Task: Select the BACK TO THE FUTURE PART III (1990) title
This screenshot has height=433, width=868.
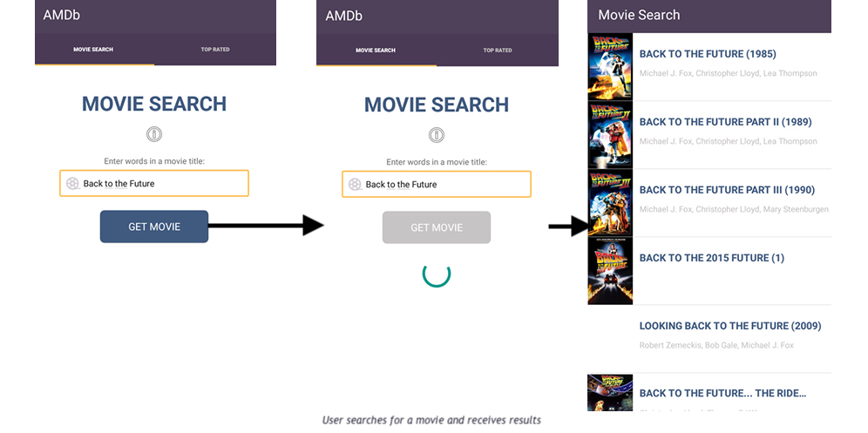Action: click(x=727, y=190)
